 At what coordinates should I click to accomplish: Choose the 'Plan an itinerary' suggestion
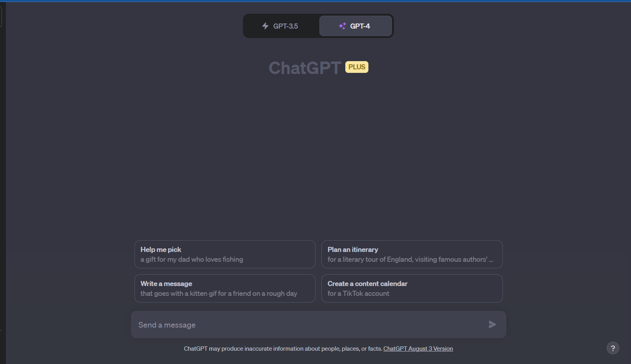point(412,254)
